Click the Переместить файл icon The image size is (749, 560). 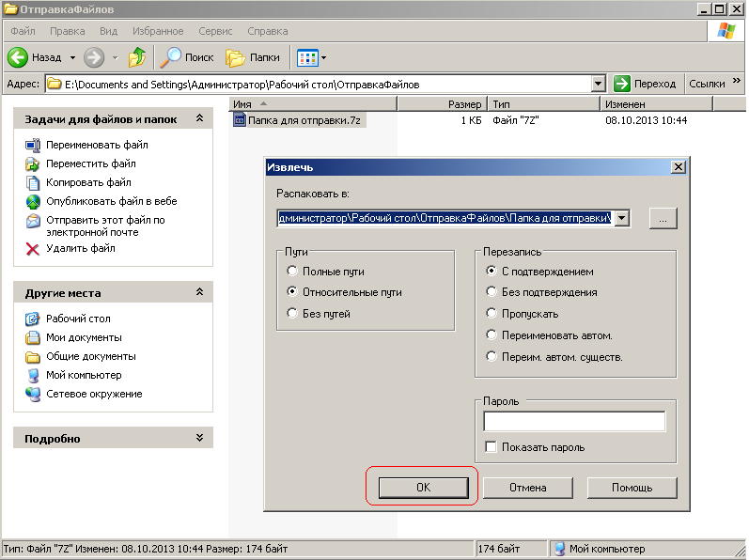point(33,164)
